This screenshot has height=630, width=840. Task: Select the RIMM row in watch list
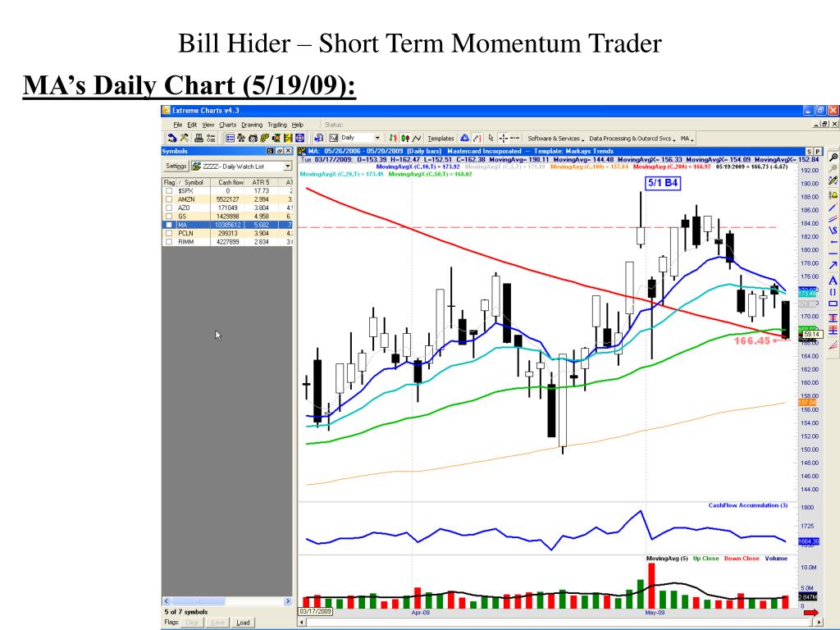[x=227, y=242]
